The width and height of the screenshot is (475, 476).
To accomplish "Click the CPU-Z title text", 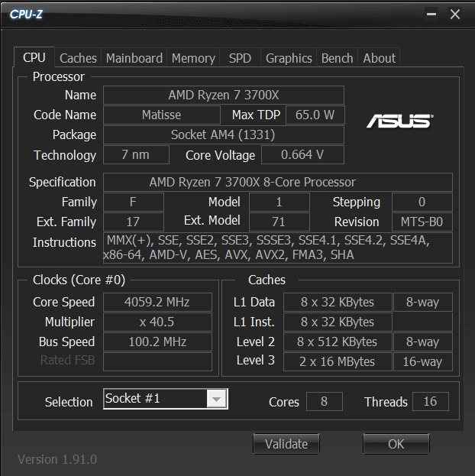I will (x=26, y=14).
